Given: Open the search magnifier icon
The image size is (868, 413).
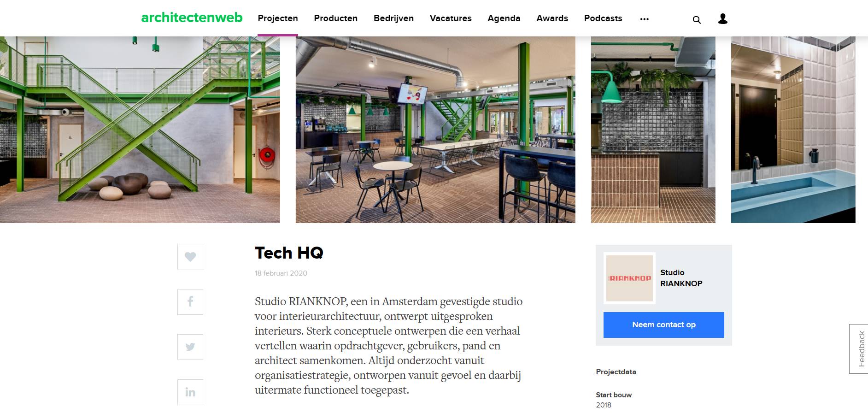Looking at the screenshot, I should (697, 19).
